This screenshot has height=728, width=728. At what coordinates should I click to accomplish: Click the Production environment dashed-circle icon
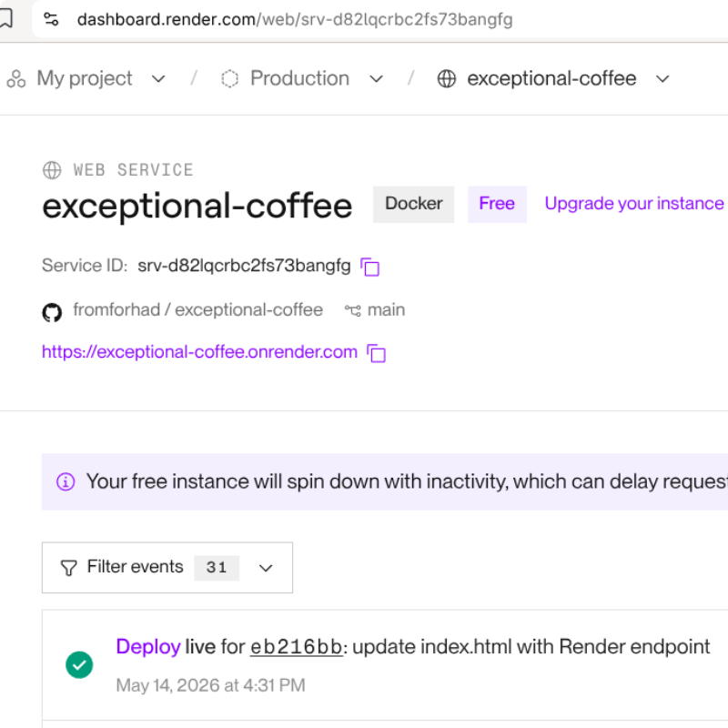[229, 79]
